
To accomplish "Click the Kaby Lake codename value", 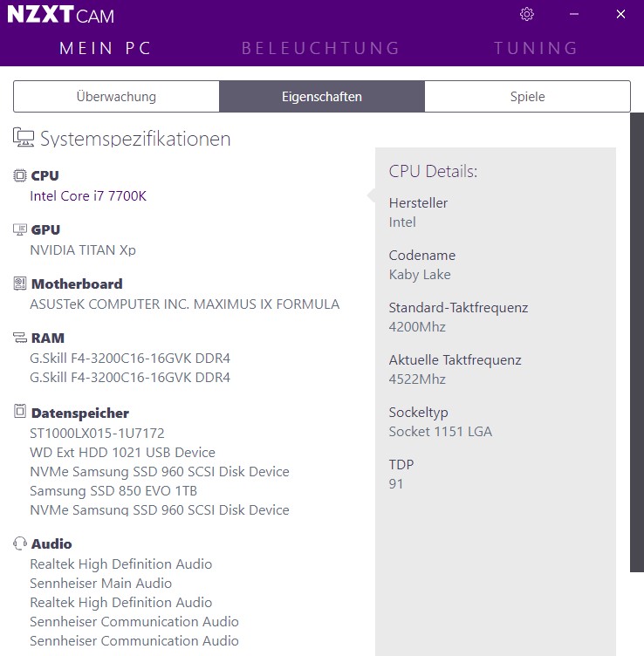I will pyautogui.click(x=420, y=275).
